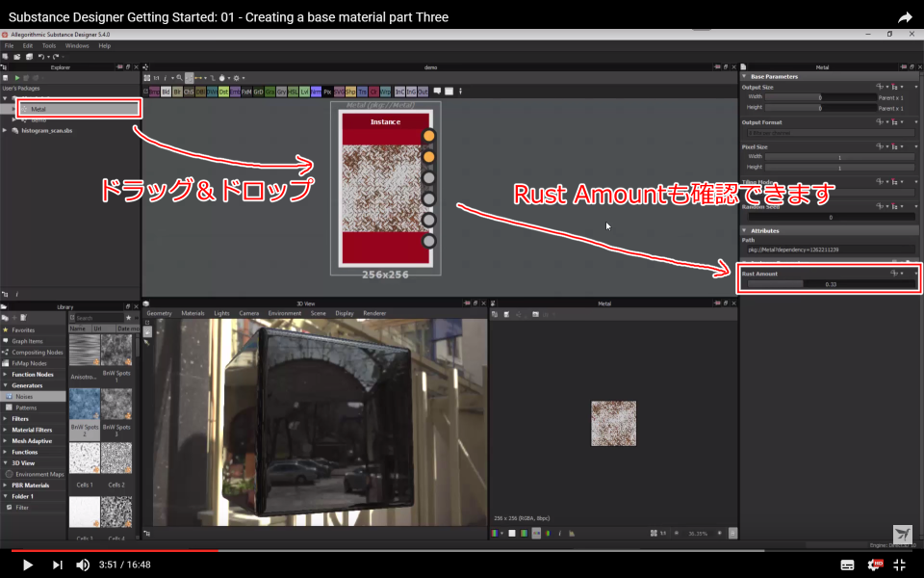Add a Pixel Processor (Pix) node
Image resolution: width=924 pixels, height=578 pixels.
(x=327, y=92)
